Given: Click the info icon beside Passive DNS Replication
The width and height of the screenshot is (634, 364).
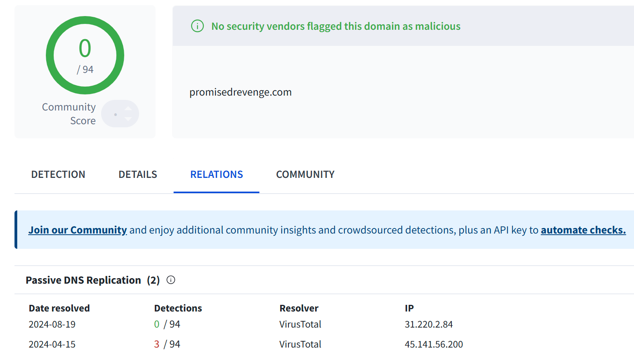Looking at the screenshot, I should coord(171,280).
